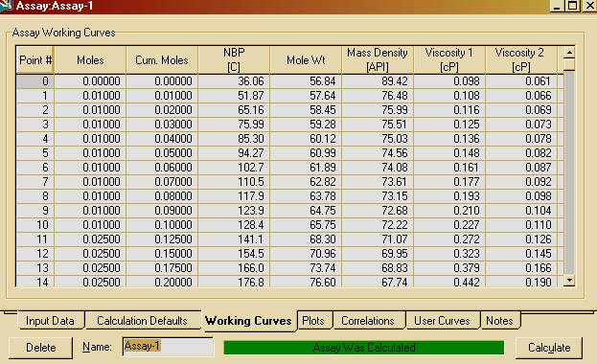Viewport: 597px width, 364px height.
Task: Click the Assay Was Calculated status bar
Action: 364,348
